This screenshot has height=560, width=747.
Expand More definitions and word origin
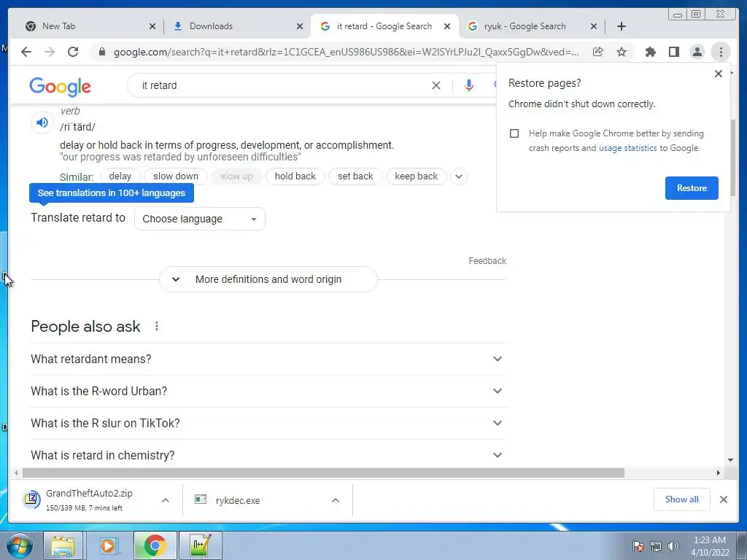click(268, 279)
